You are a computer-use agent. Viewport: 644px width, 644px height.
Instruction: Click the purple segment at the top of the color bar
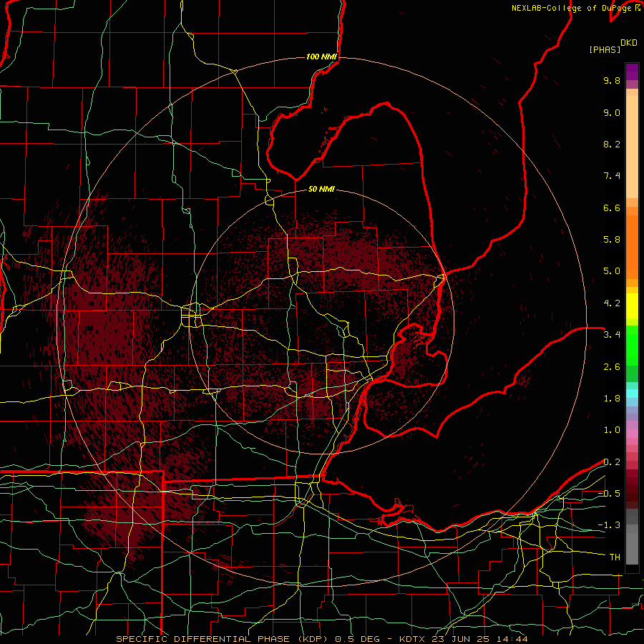coord(632,72)
